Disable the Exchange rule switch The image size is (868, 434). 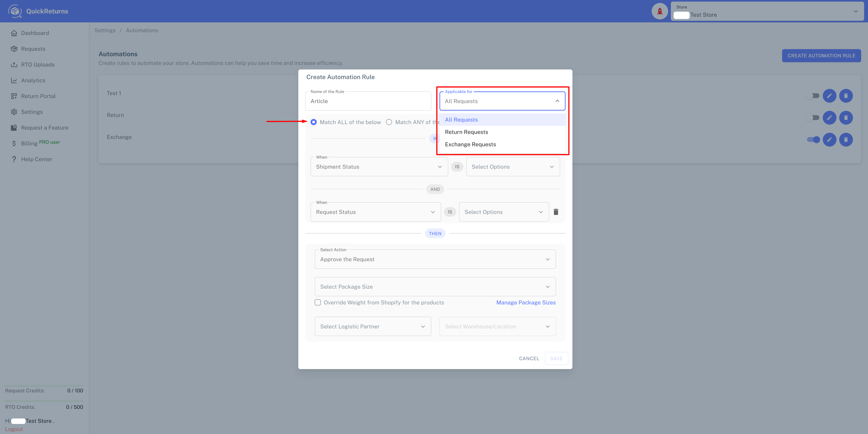813,140
